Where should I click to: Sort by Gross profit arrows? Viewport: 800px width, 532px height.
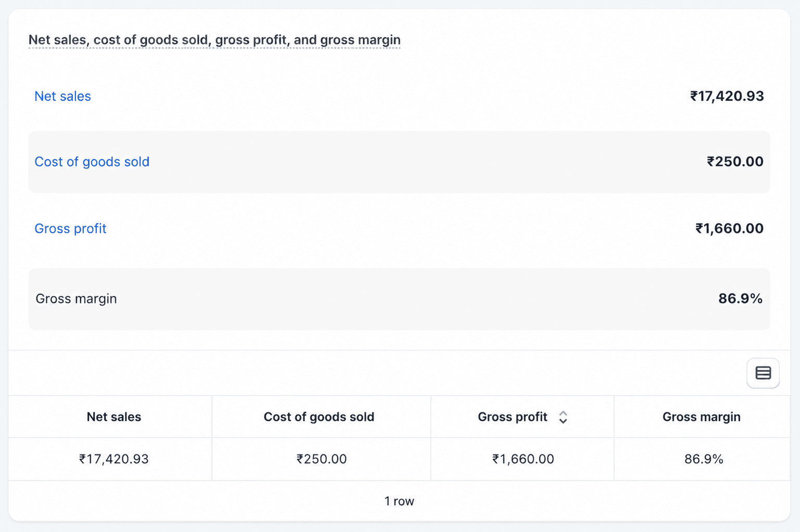(x=563, y=417)
